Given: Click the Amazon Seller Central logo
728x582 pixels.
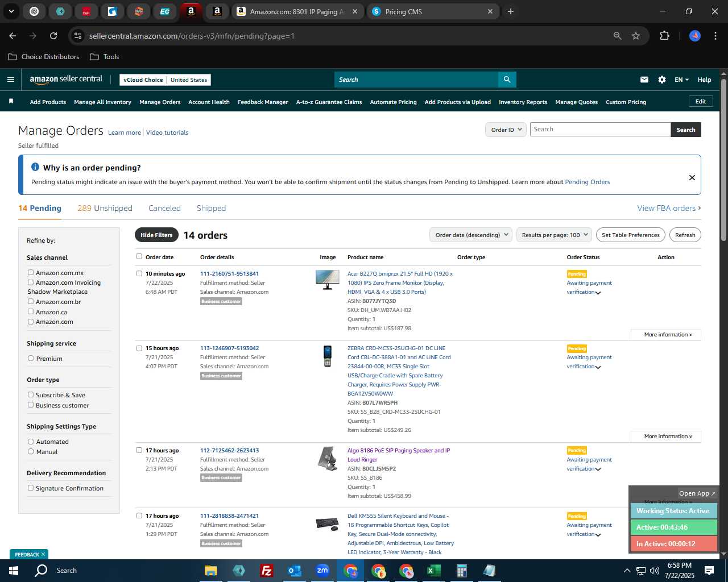Looking at the screenshot, I should tap(66, 80).
